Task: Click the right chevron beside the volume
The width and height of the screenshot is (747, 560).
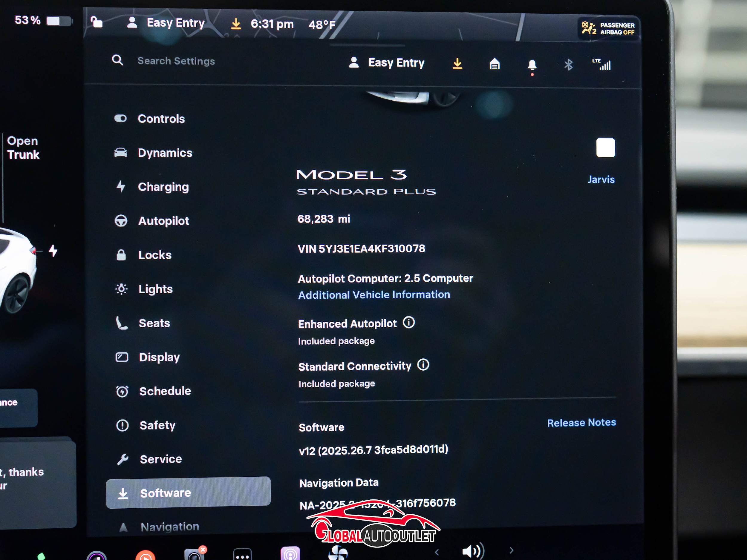Action: coord(511,550)
